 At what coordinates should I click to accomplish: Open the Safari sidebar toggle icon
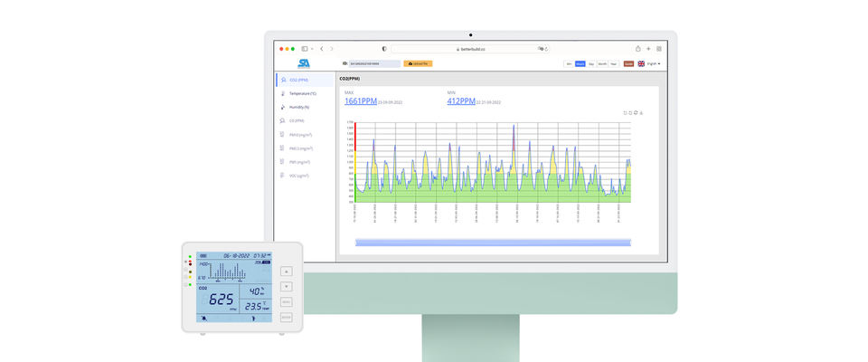tap(305, 49)
